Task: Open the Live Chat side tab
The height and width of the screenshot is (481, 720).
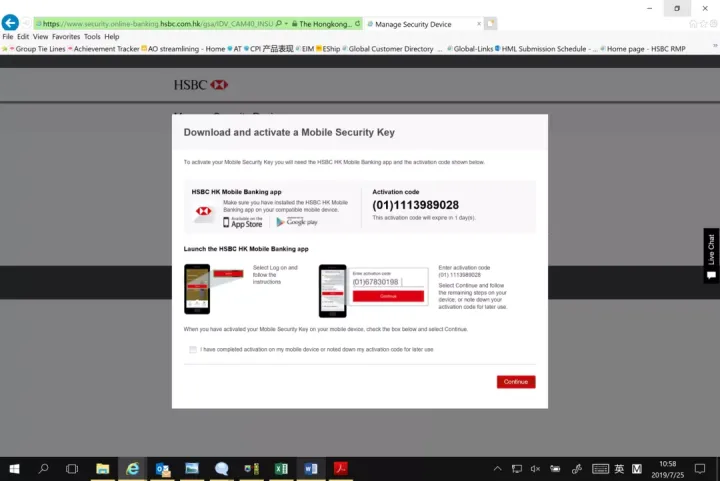Action: tap(711, 255)
